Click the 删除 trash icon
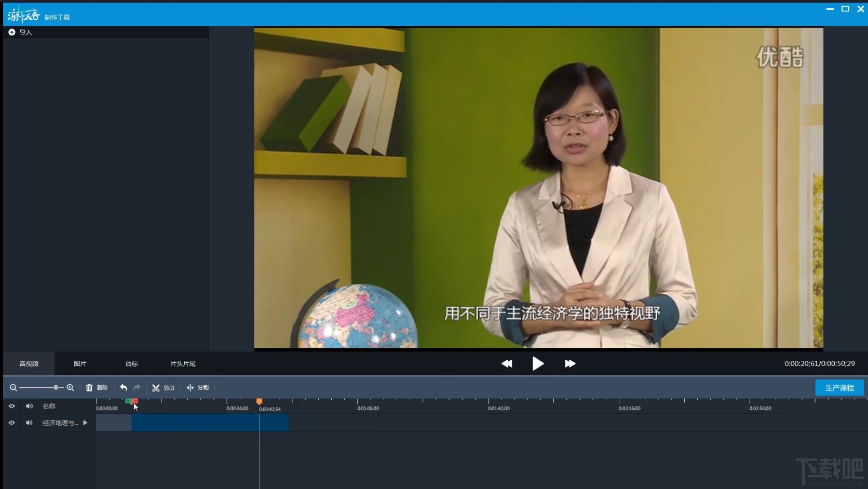Viewport: 868px width, 489px height. coord(89,388)
